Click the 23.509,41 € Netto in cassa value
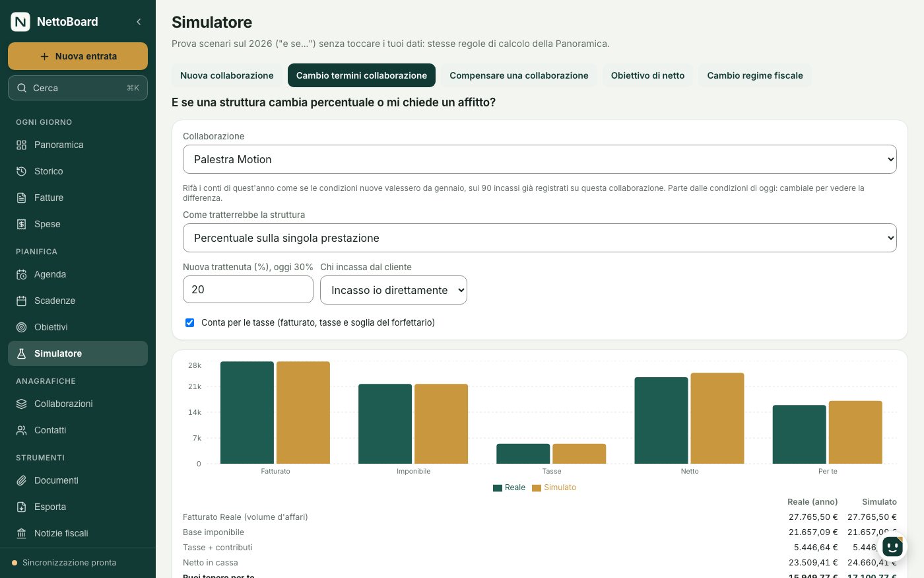 (x=813, y=563)
